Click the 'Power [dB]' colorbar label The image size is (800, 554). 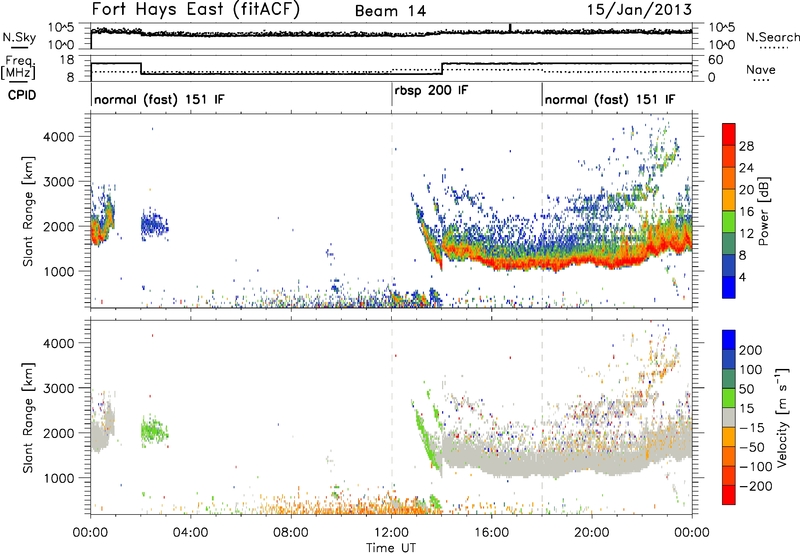pyautogui.click(x=764, y=211)
